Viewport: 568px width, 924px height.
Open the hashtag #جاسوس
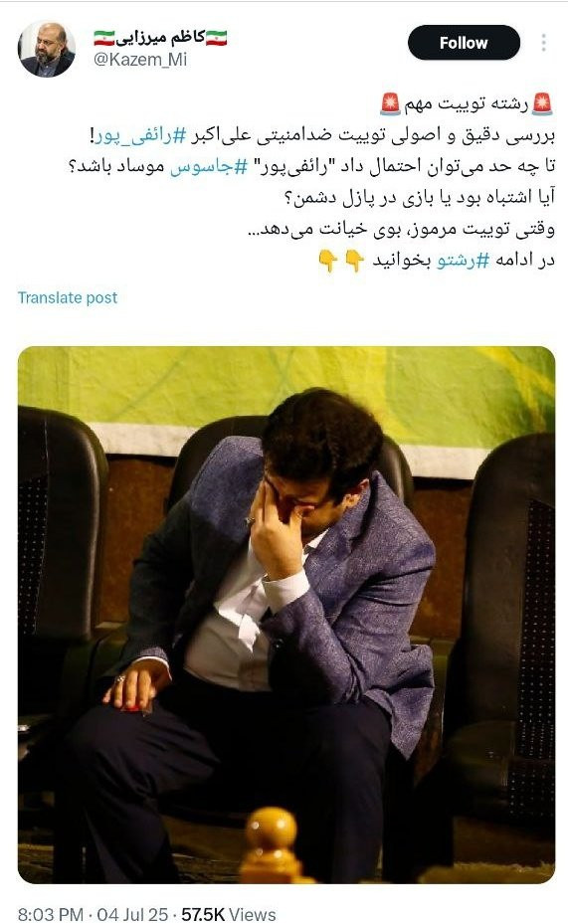[x=209, y=167]
